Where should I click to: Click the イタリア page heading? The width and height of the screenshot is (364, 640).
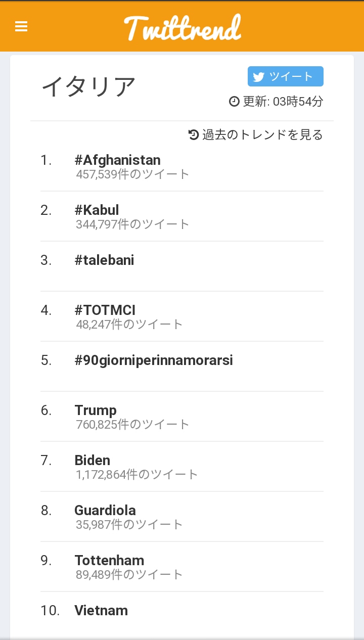click(x=88, y=87)
